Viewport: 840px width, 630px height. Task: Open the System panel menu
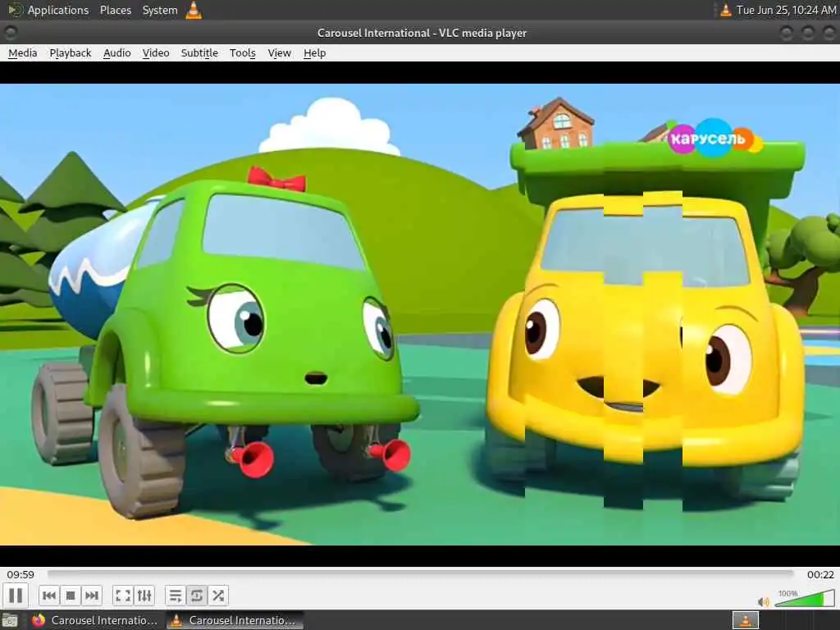160,10
